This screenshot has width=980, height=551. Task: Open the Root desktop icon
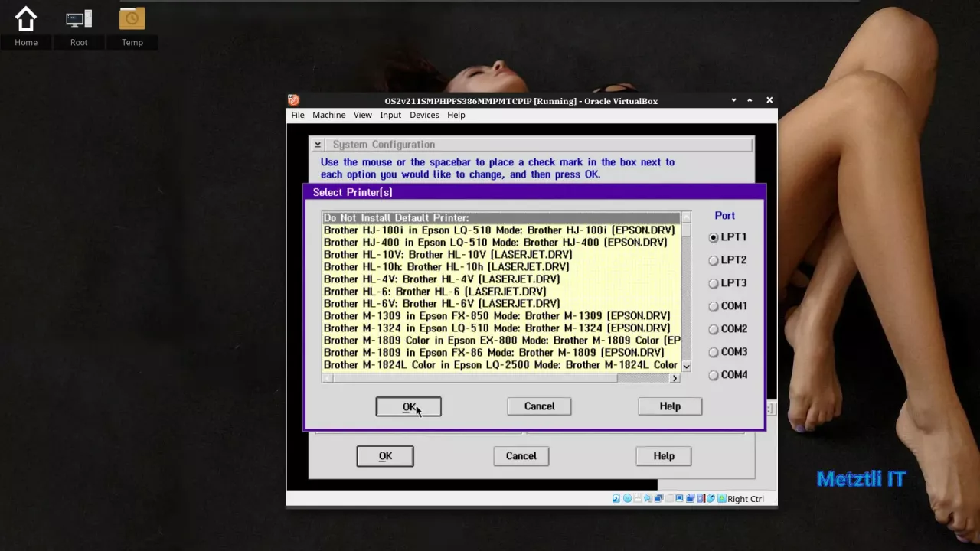point(79,27)
